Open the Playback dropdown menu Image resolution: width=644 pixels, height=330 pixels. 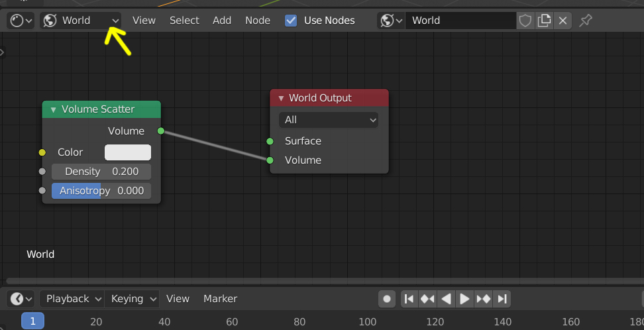coord(73,299)
